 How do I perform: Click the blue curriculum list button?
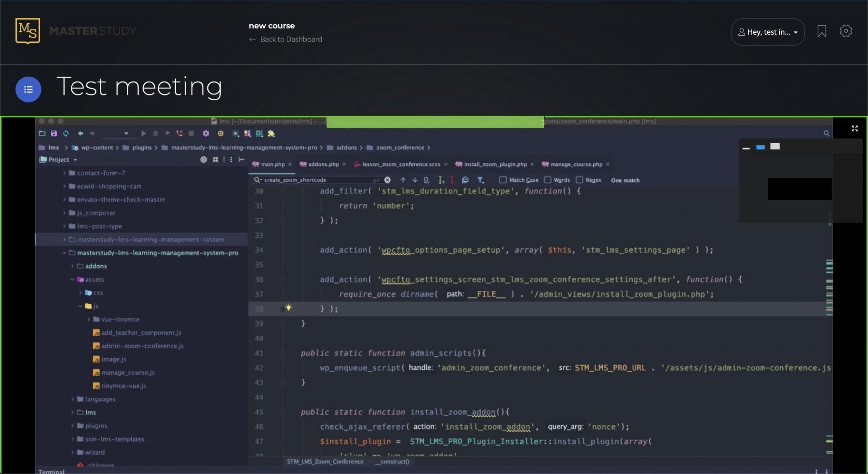click(28, 89)
